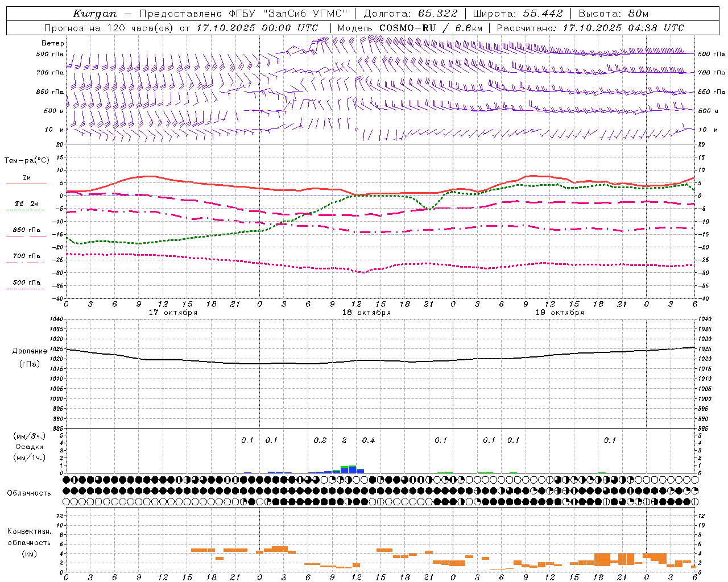Click the forecast length text Прогноз на 120 часа(ов)
The image size is (728, 582).
(109, 28)
